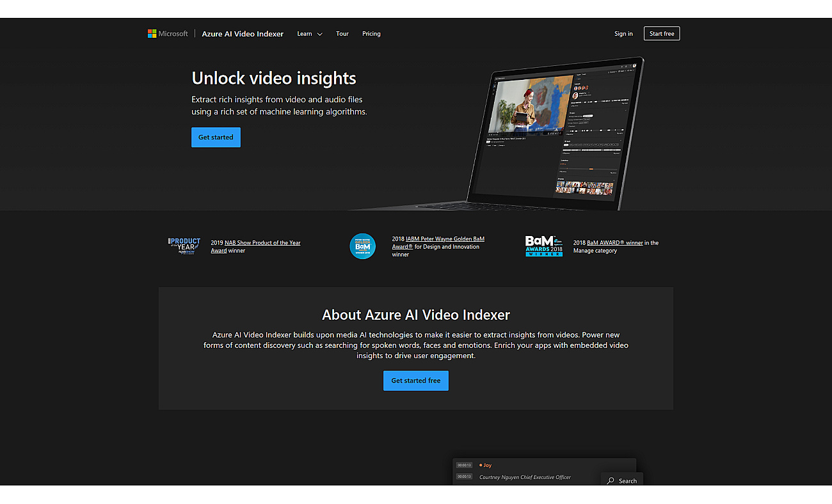Open the BaM AWARD winner link

tap(615, 243)
